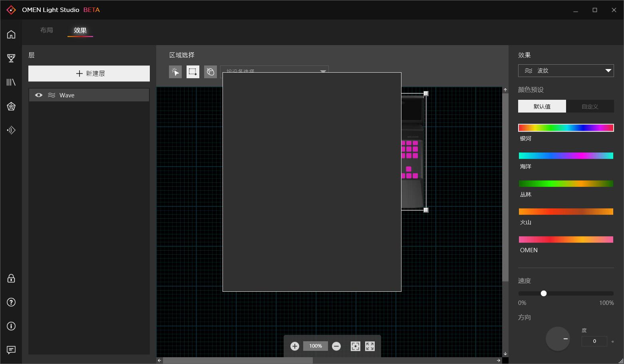The image size is (624, 364).
Task: Open the 波纹 effect dropdown
Action: click(x=566, y=70)
